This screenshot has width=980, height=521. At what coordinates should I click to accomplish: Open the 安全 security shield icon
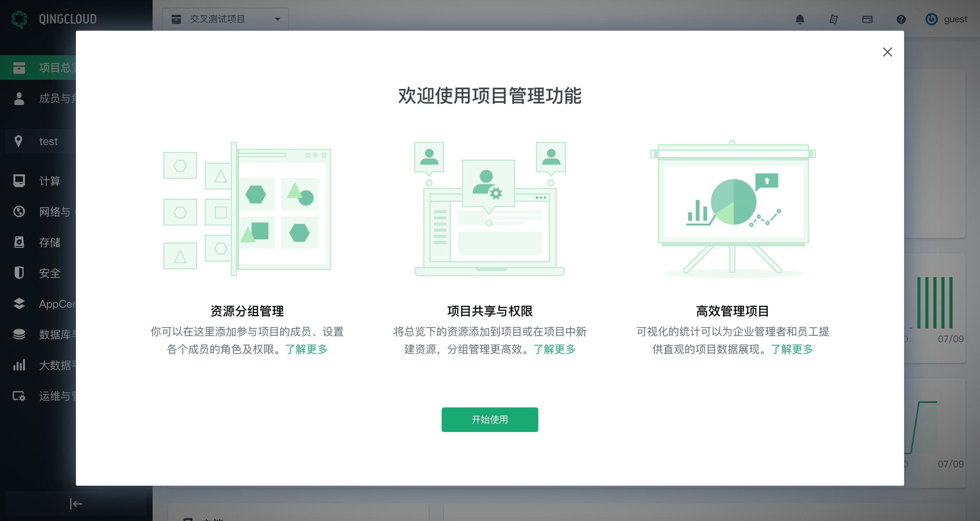(x=19, y=273)
